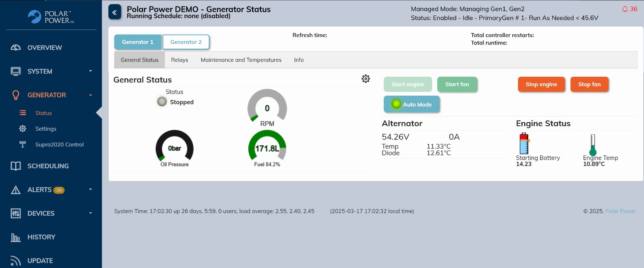Open History via the bar chart icon
Screen dimensions: 644x268
point(16,237)
